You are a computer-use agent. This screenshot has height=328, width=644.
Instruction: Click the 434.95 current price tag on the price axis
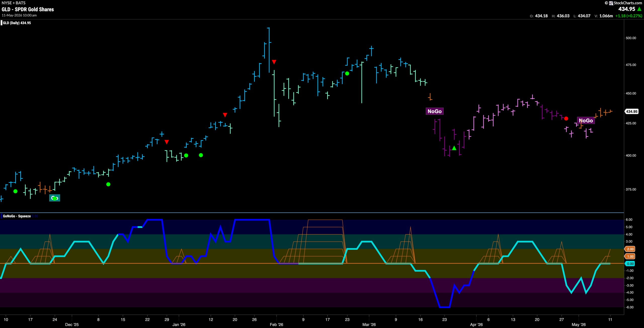(631, 112)
